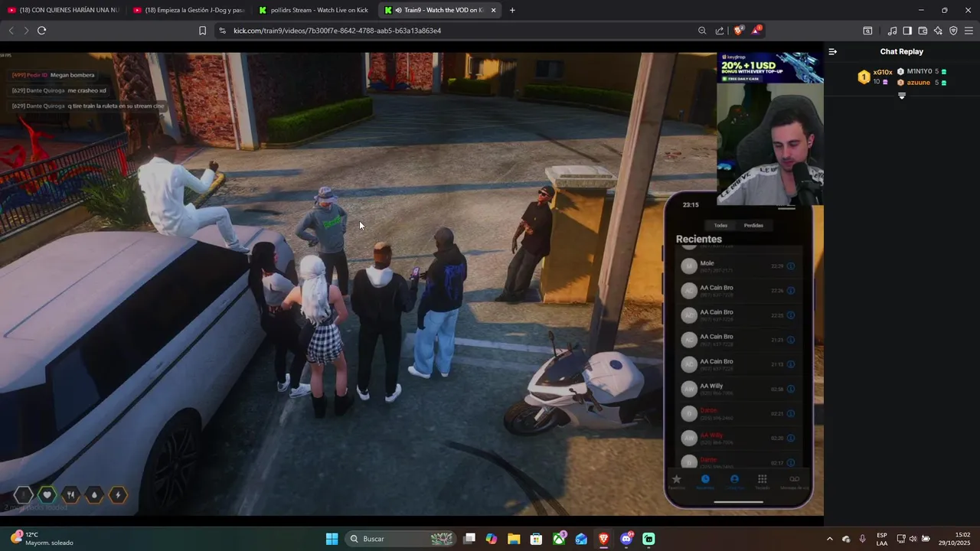980x551 pixels.
Task: Select the Train9 VOD tab
Action: (440, 10)
